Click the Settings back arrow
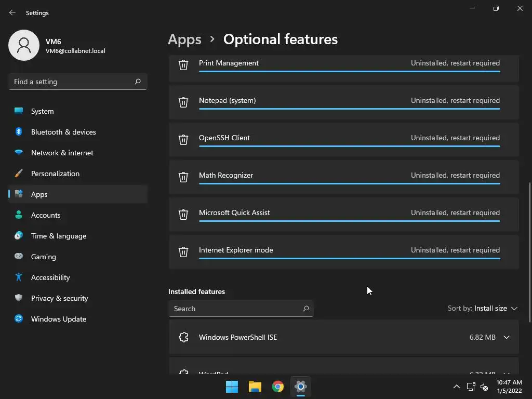This screenshot has width=532, height=399. tap(12, 13)
